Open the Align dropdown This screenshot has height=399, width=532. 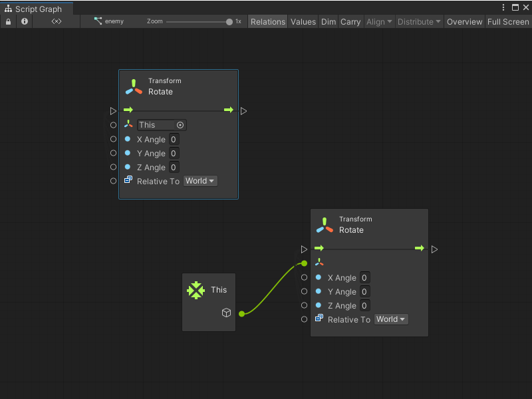pyautogui.click(x=379, y=21)
